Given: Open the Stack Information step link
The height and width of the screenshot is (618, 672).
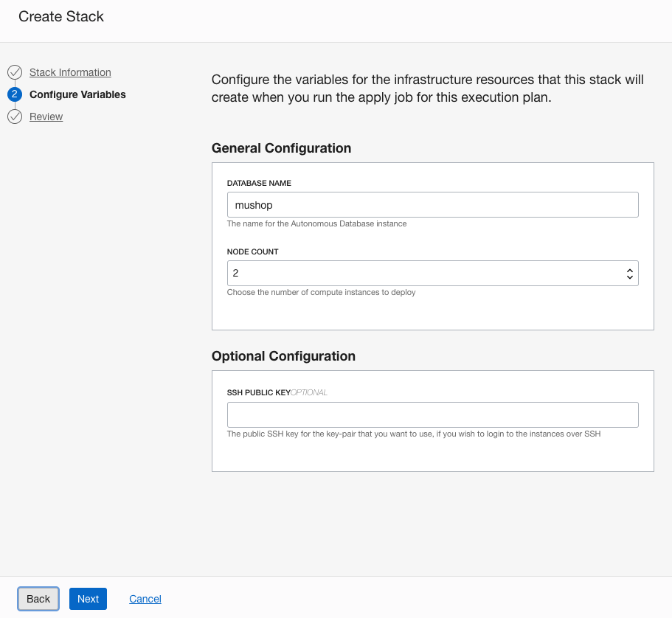Looking at the screenshot, I should point(70,72).
